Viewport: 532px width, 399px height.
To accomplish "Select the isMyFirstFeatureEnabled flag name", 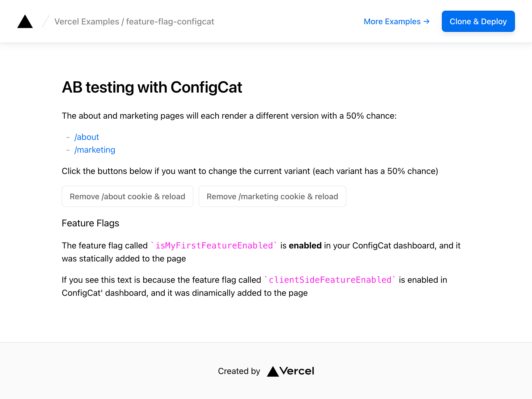I will (213, 246).
